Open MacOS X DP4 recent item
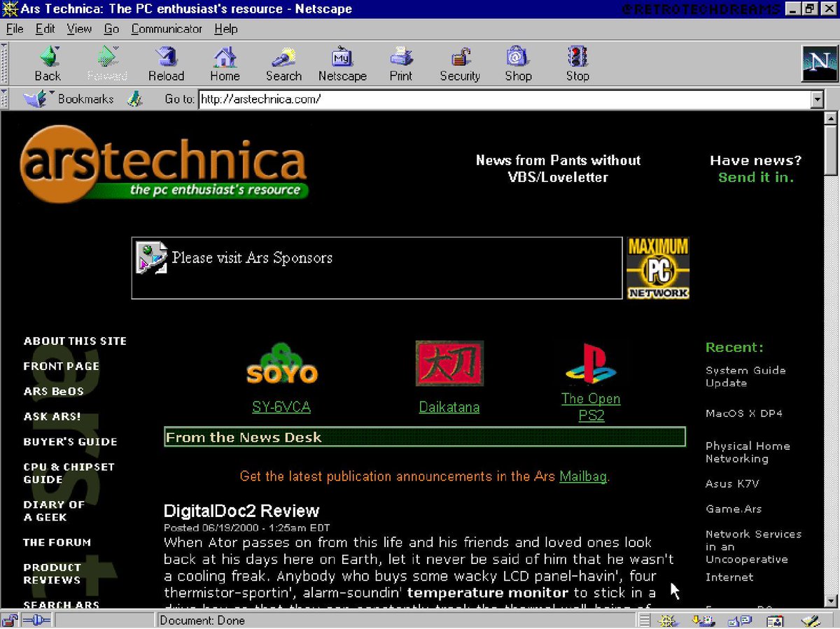This screenshot has width=840, height=629. [x=744, y=414]
